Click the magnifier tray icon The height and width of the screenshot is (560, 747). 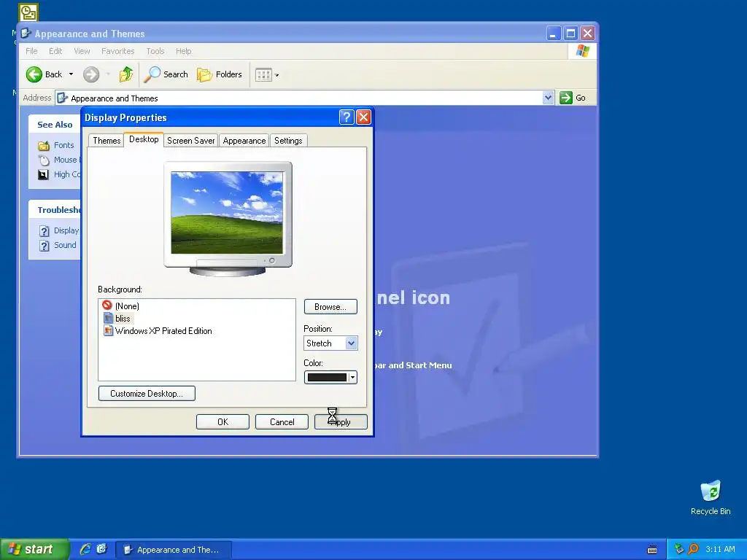point(693,550)
